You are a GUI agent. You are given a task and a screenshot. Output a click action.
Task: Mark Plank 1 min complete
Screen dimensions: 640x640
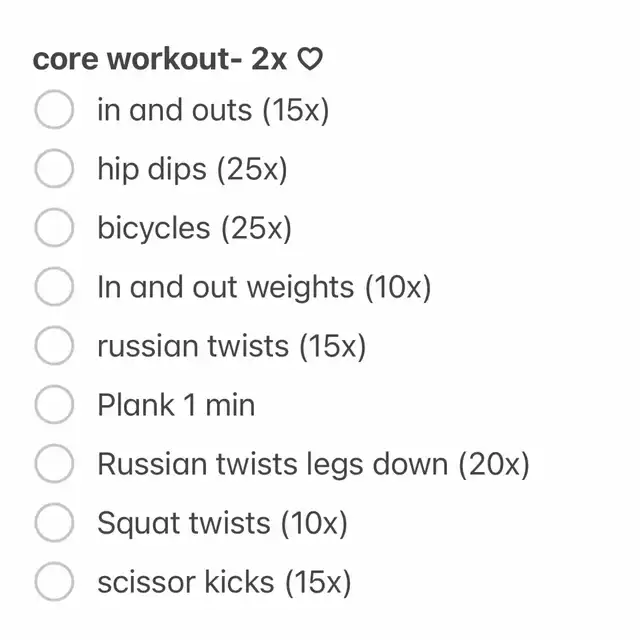tap(54, 406)
